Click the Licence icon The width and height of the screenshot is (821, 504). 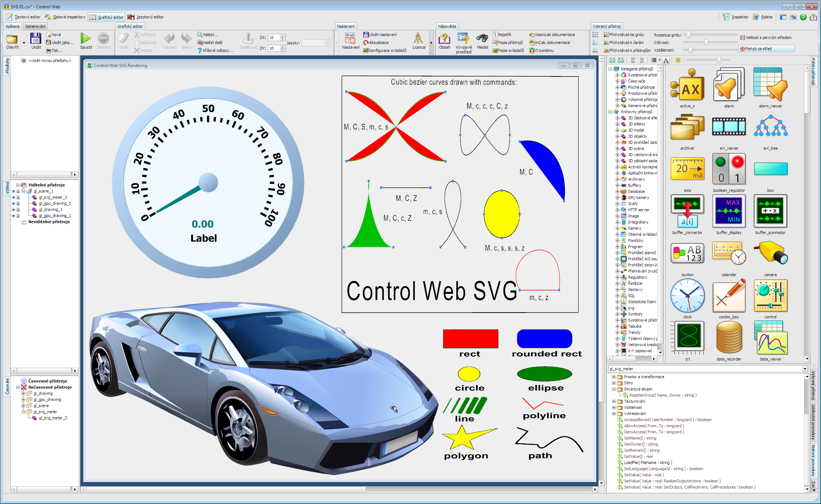[x=418, y=39]
